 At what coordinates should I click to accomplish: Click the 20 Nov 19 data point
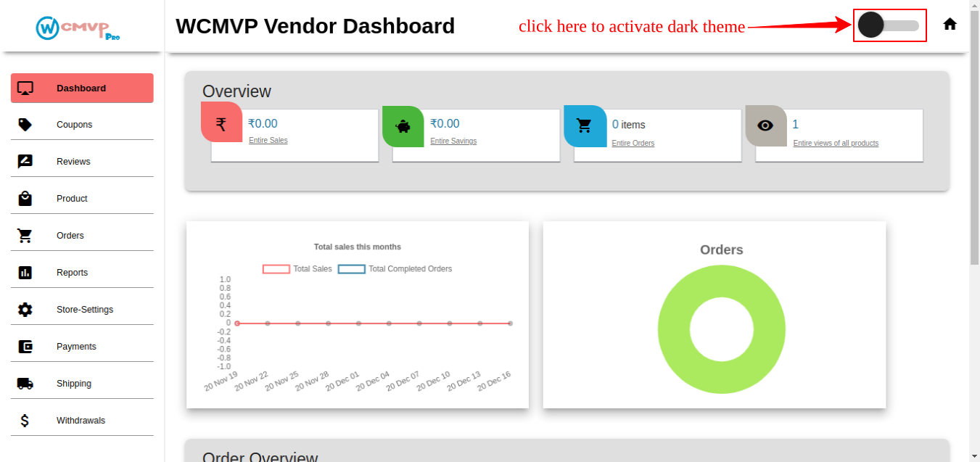point(237,323)
